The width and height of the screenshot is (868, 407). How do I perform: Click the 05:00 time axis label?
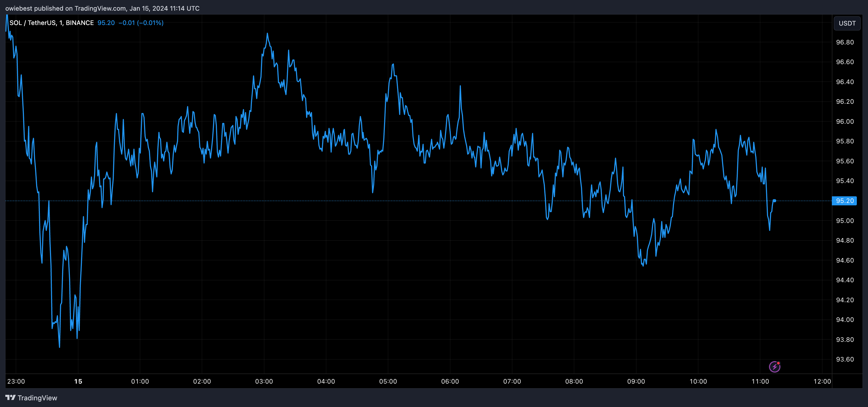click(x=388, y=381)
